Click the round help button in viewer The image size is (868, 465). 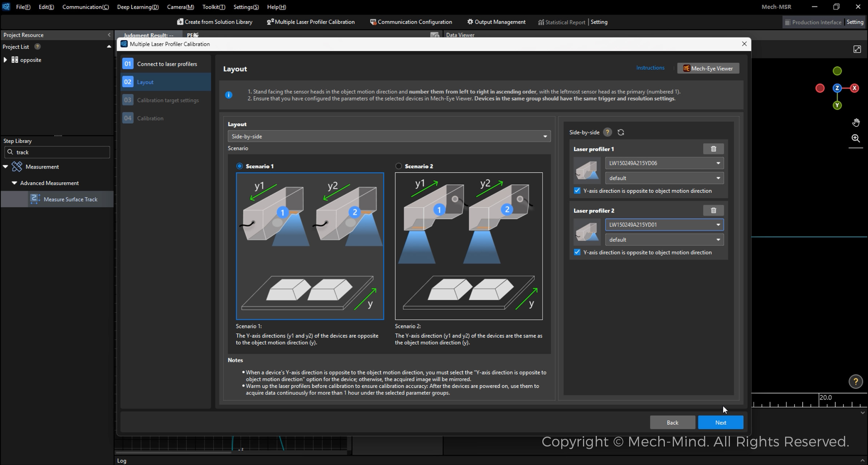[856, 381]
